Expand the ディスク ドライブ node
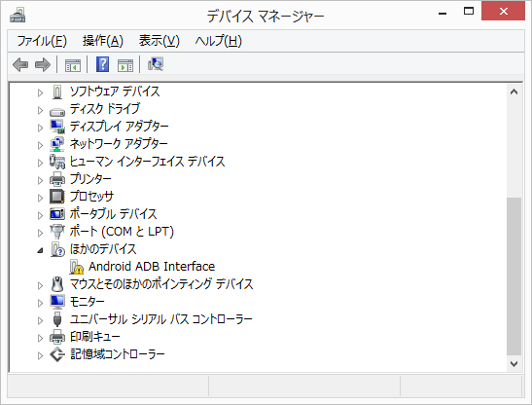 tap(41, 110)
